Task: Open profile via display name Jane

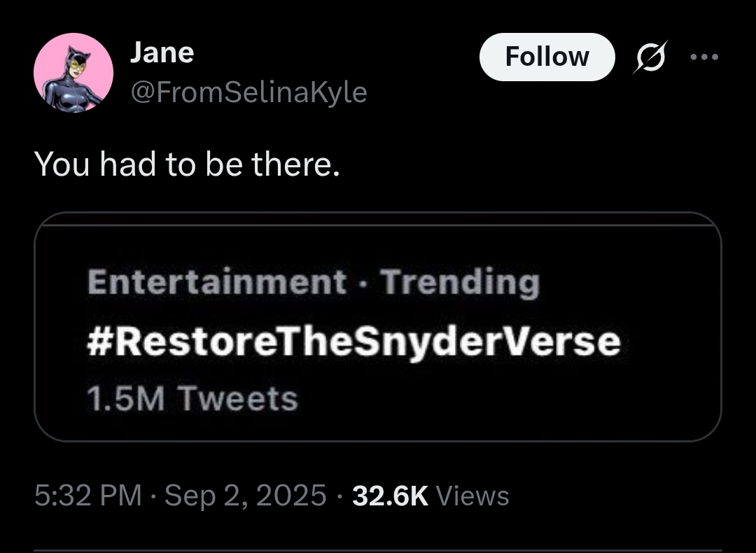Action: click(x=162, y=52)
